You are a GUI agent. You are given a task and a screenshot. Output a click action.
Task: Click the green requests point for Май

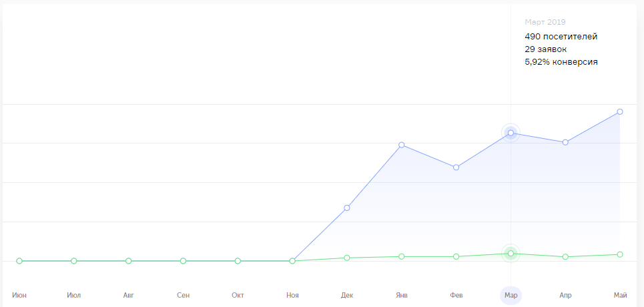620,254
